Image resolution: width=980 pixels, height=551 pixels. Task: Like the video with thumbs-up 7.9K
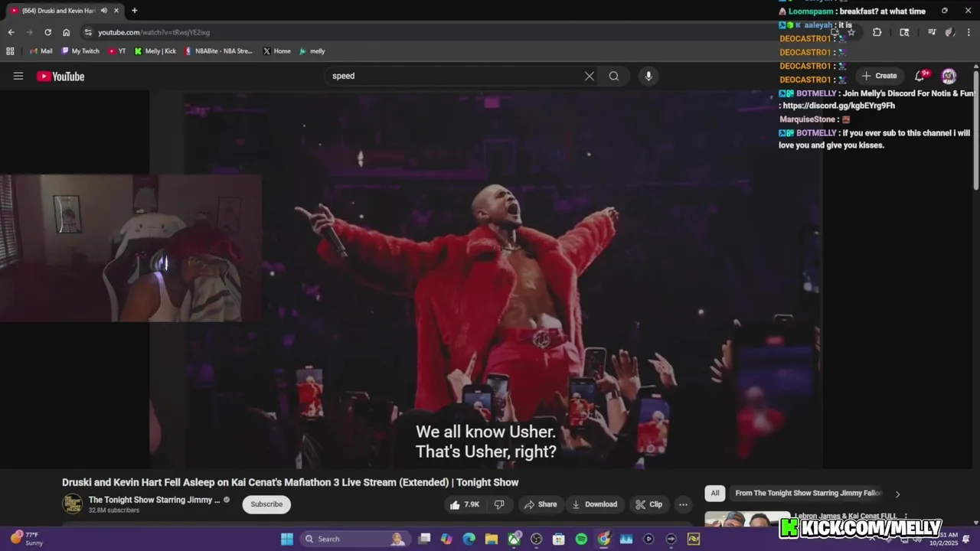click(x=465, y=504)
